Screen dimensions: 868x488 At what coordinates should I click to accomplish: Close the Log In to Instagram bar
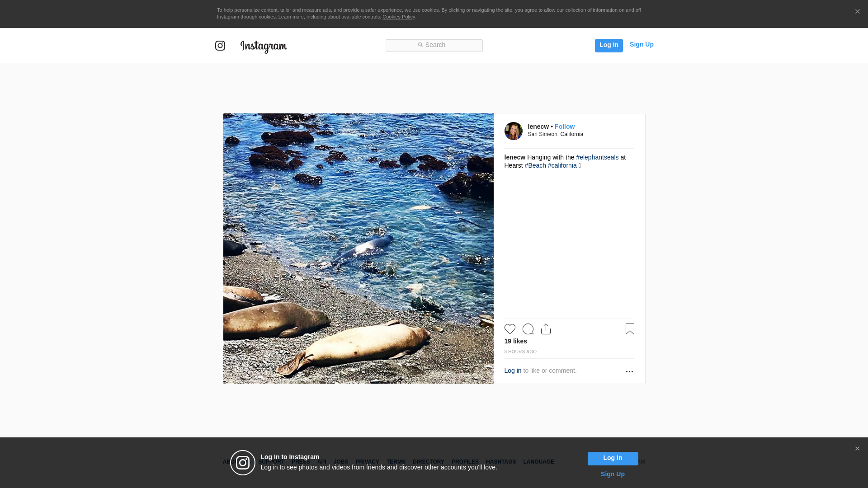pos(857,449)
